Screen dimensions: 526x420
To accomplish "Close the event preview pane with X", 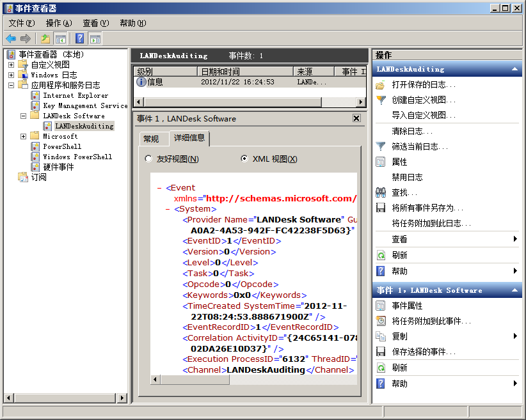I will point(356,118).
